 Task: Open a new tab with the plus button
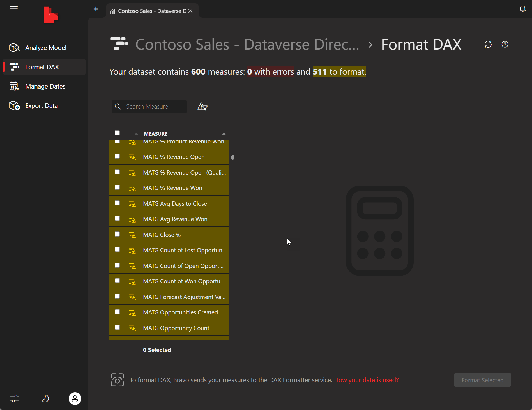point(96,9)
